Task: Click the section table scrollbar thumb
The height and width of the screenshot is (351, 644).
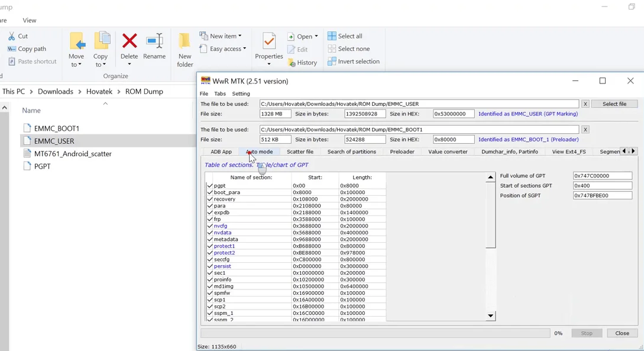Action: pos(490,215)
